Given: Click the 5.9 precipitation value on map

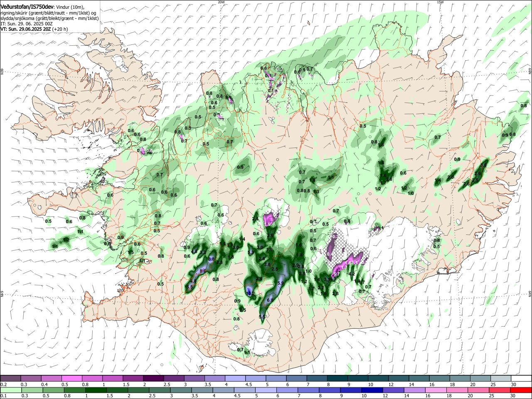Looking at the screenshot, I should coord(281,283).
